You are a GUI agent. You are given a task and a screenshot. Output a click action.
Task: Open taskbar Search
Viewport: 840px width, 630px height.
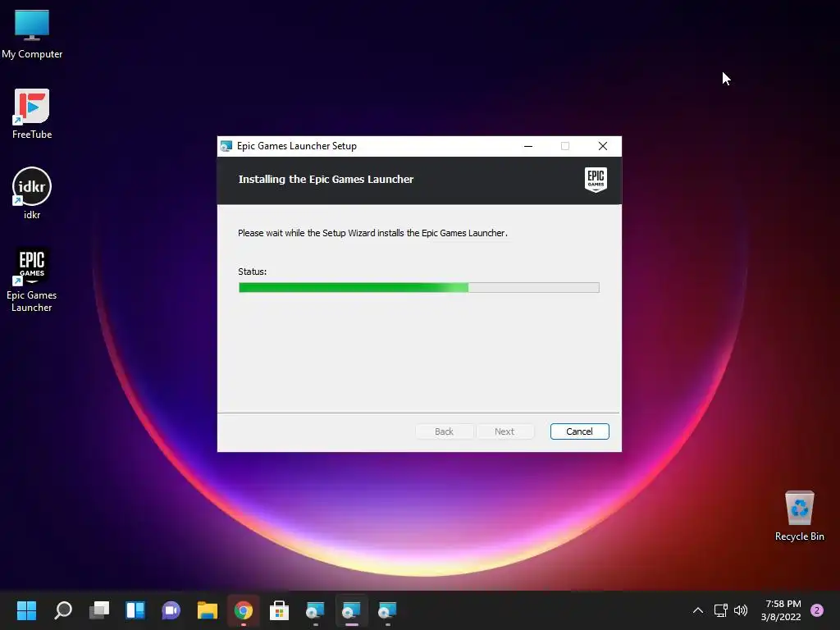pos(63,610)
